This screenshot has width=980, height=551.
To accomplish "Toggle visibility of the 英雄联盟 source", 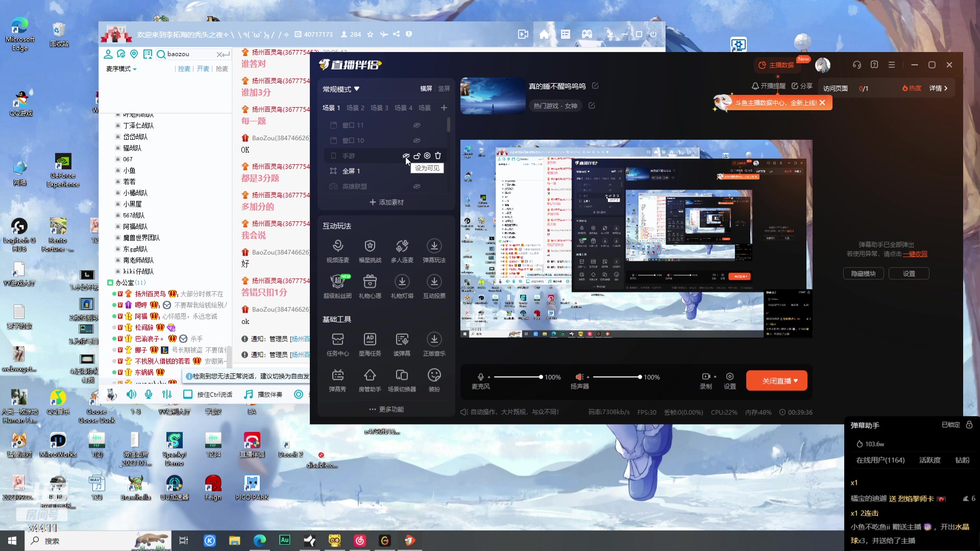I will (417, 186).
